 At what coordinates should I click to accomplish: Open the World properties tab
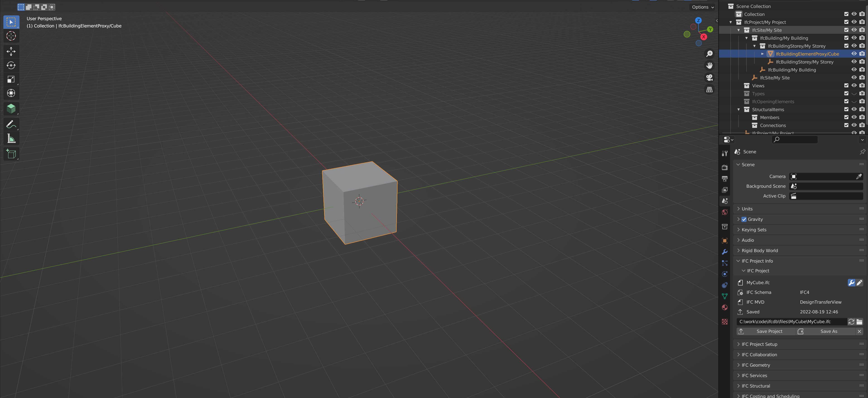724,212
